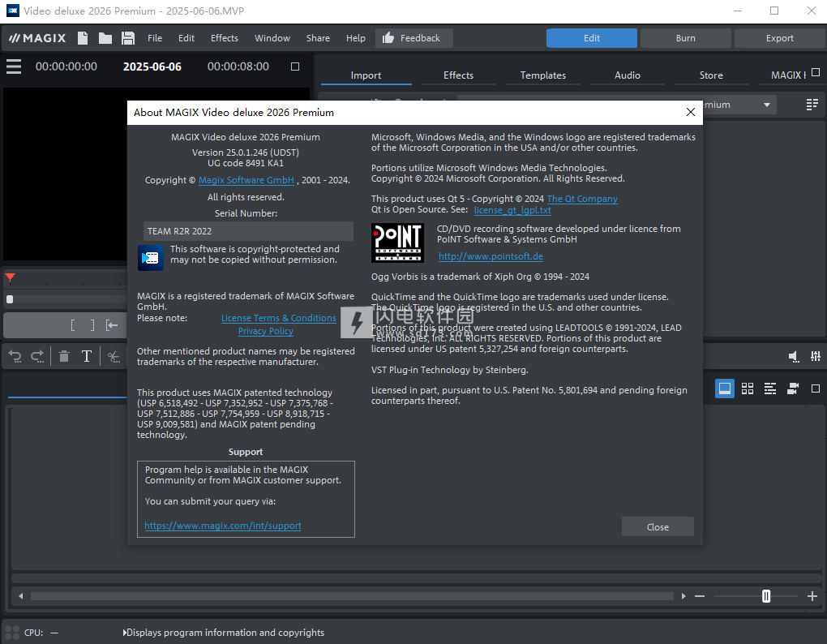Image resolution: width=827 pixels, height=644 pixels.
Task: Open the Privacy Policy link
Action: coord(266,331)
